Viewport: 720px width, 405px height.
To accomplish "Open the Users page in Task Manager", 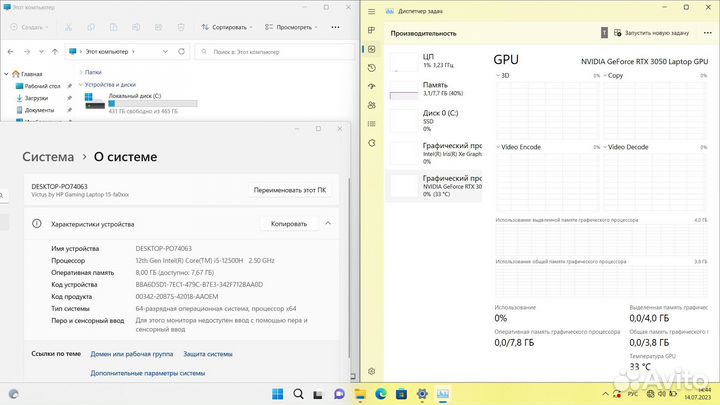I will 371,105.
